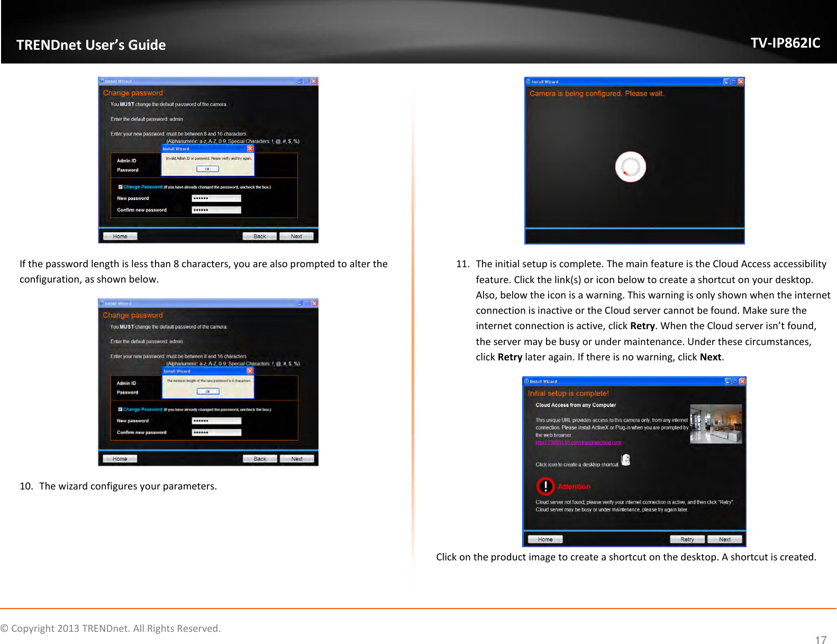Image resolution: width=837 pixels, height=644 pixels.
Task: Click the copyright 2013 TRENDnet footer text
Action: (x=111, y=628)
